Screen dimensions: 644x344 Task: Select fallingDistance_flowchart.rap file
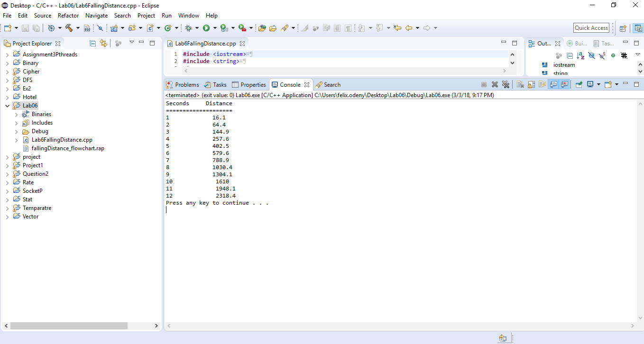(x=68, y=148)
